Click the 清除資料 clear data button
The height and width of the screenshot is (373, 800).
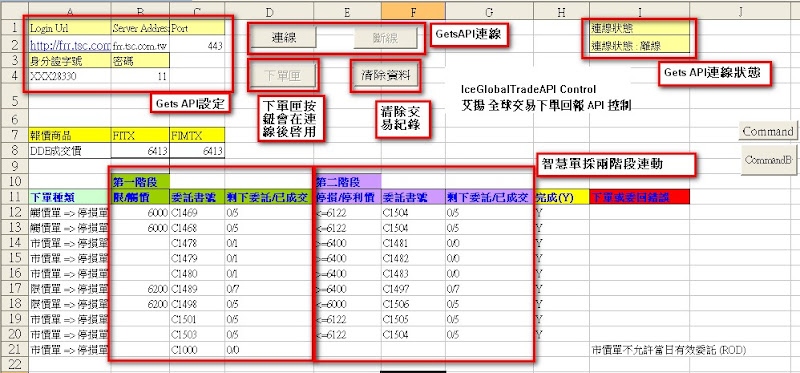click(x=386, y=76)
